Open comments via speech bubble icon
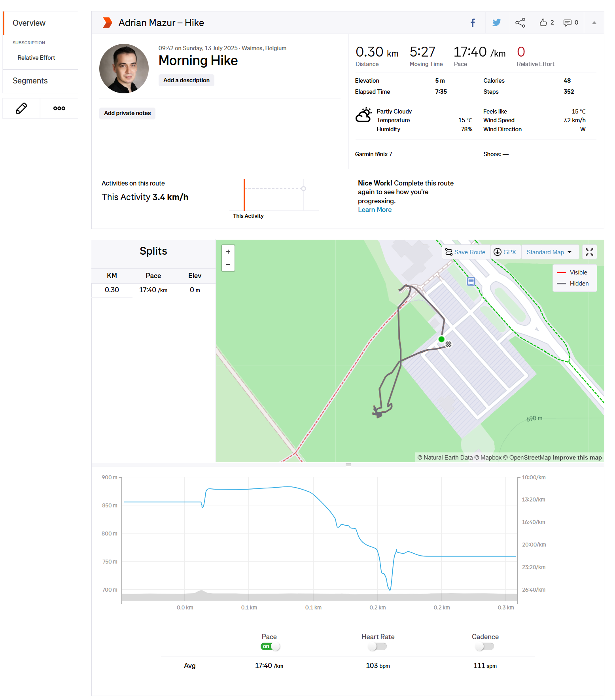615x700 pixels. (x=568, y=23)
